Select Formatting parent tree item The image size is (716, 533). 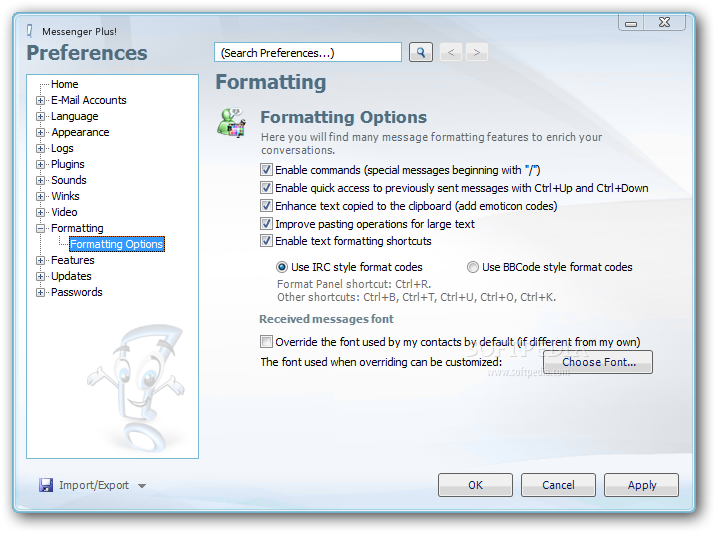(x=77, y=228)
